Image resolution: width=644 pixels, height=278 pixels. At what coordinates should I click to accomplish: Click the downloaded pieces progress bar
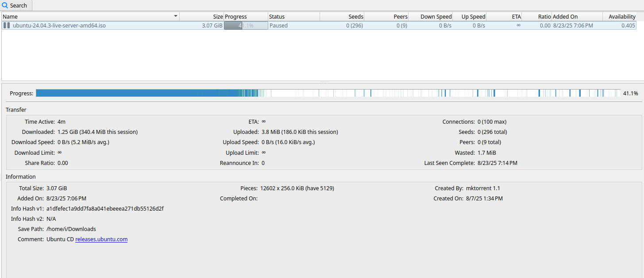(x=328, y=93)
